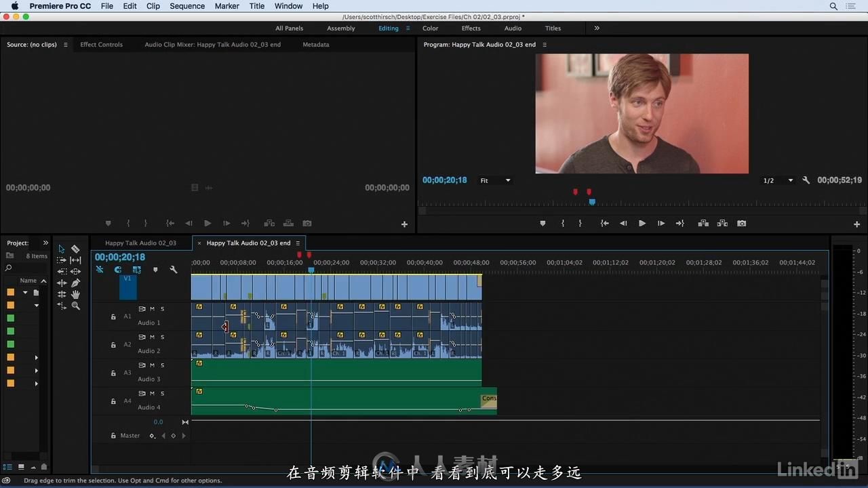868x488 pixels.
Task: Open the Effect Controls tab
Action: pyautogui.click(x=102, y=45)
